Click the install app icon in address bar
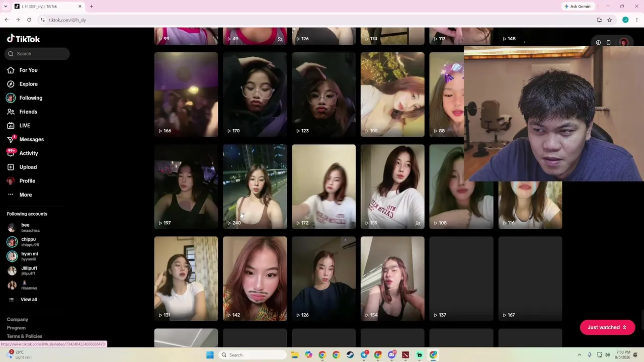 point(599,20)
